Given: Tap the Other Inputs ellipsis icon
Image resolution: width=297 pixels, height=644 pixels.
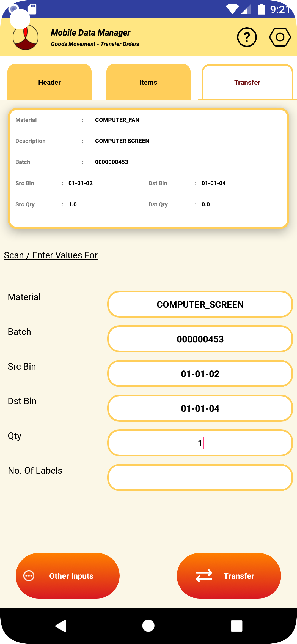Looking at the screenshot, I should (29, 576).
